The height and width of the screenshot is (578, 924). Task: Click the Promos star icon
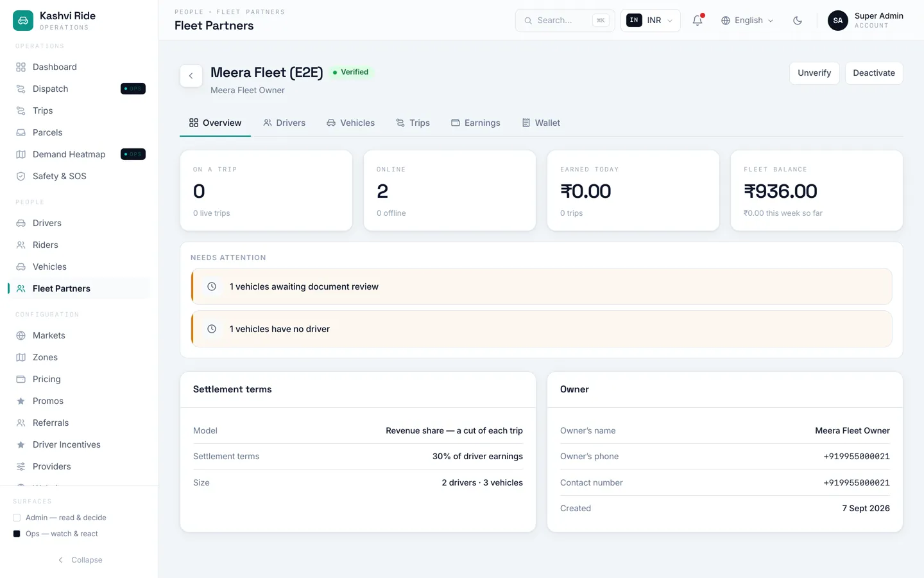tap(21, 401)
